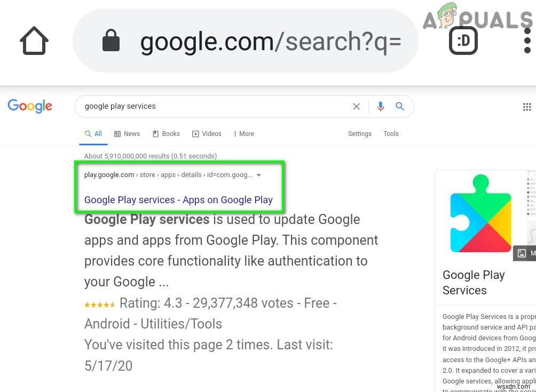536x392 pixels.
Task: Expand the breadcrumb dropdown arrow under play.google.com
Action: (259, 175)
